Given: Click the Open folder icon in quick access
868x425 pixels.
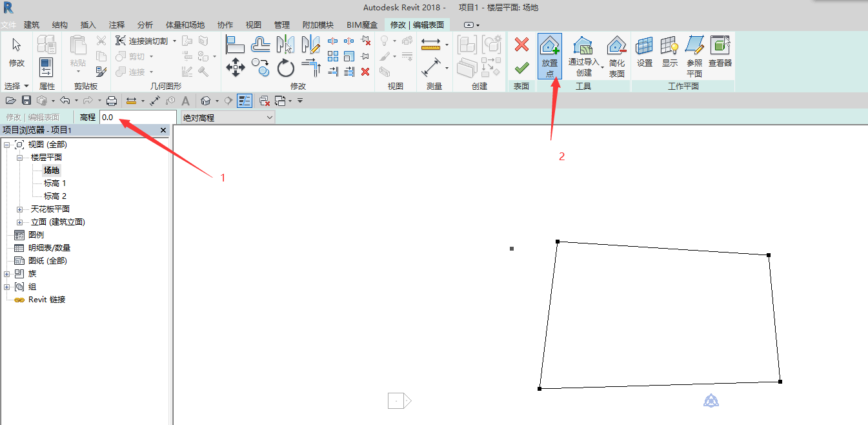Looking at the screenshot, I should click(x=10, y=101).
